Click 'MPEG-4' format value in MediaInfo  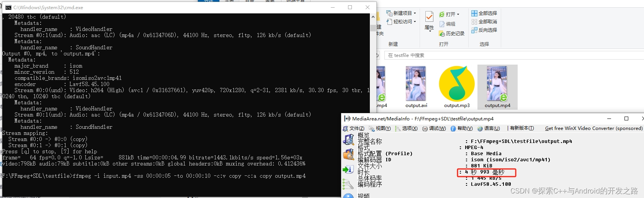coord(474,148)
